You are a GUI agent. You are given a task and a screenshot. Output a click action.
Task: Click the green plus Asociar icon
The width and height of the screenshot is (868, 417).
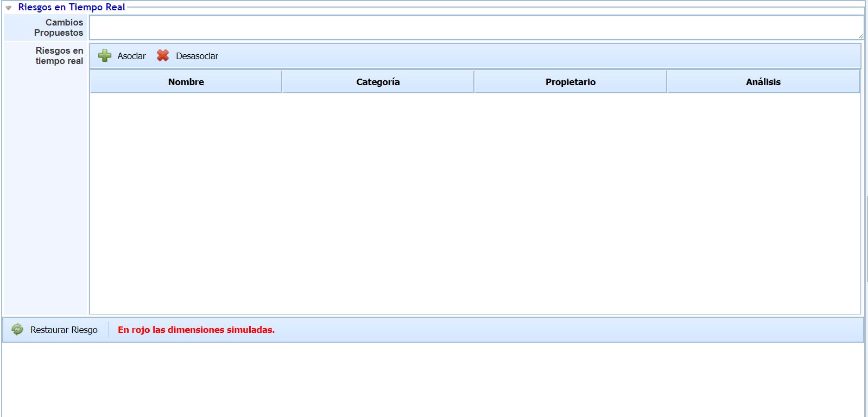[105, 56]
